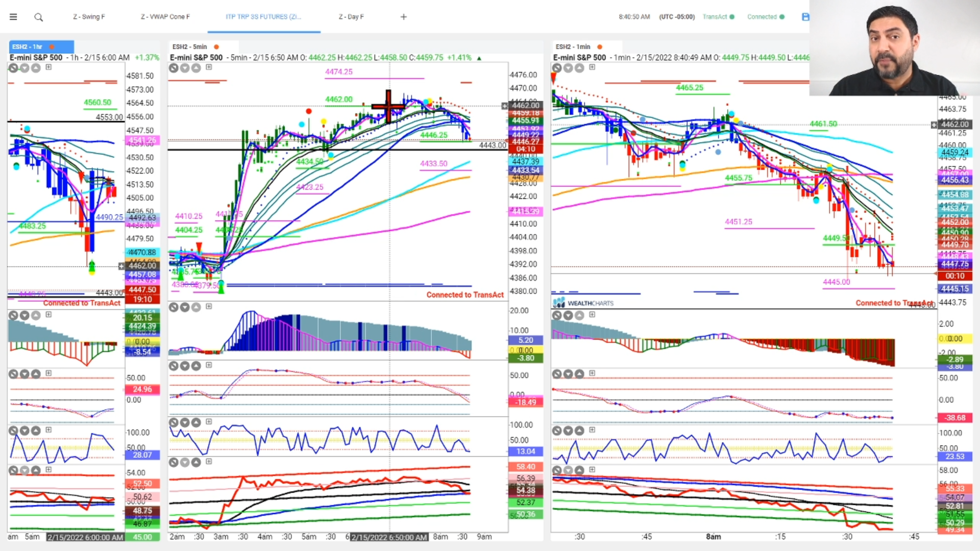Viewport: 980px width, 551px height.
Task: Click the 2/15/2022 6:50:00 AM time label
Action: pyautogui.click(x=388, y=537)
